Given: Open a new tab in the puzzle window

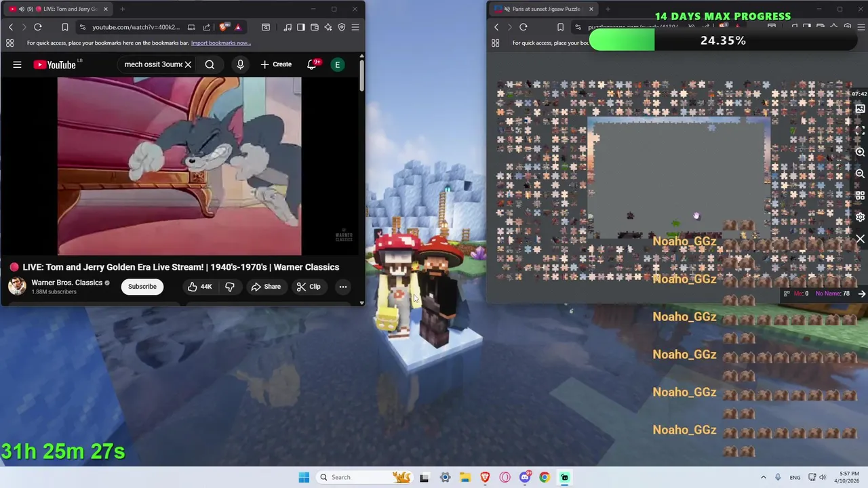Looking at the screenshot, I should coord(608,9).
